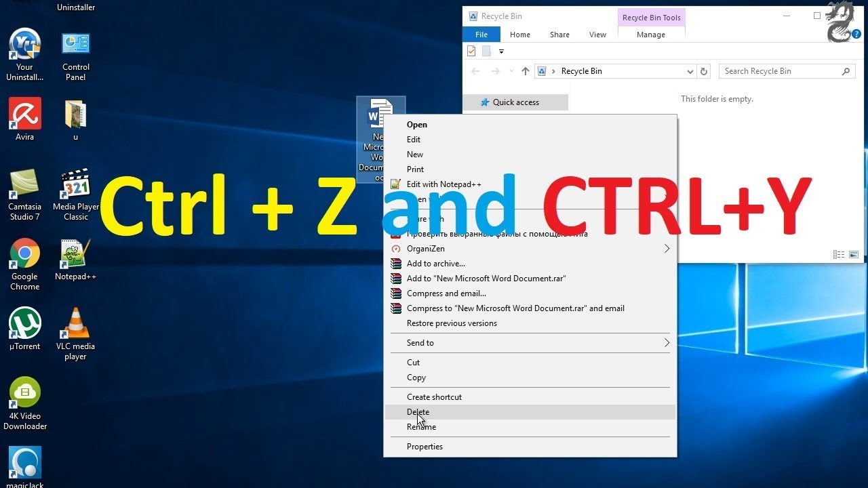Choose New in context menu
The height and width of the screenshot is (488, 868).
530,155
